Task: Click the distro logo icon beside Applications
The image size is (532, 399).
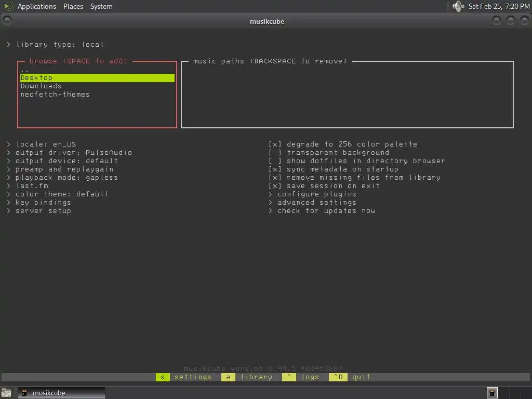Action: click(8, 6)
